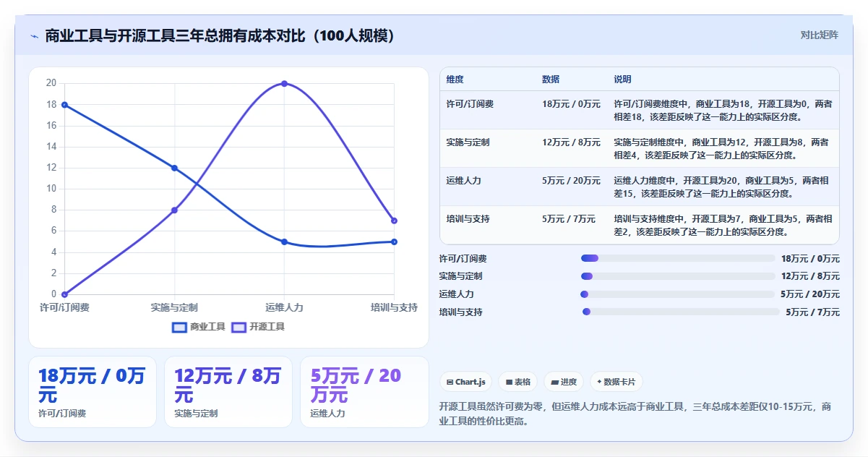Click the x-axis label 培训与支持

[394, 307]
